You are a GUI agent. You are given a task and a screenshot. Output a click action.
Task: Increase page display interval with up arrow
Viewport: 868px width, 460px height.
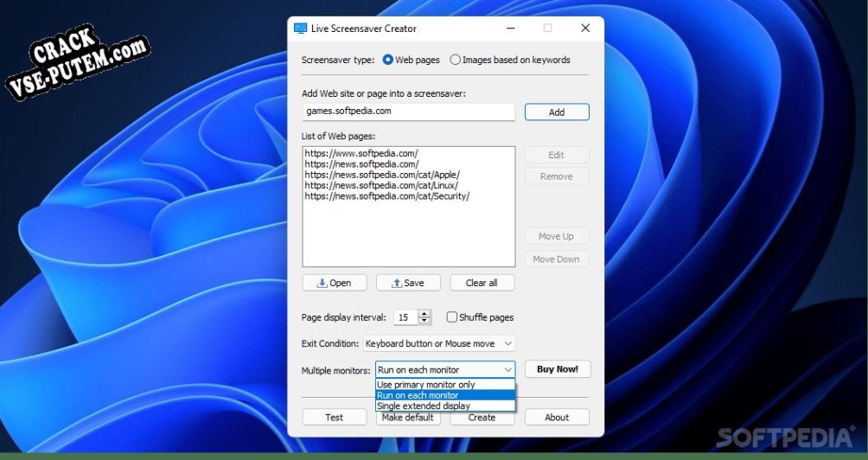pyautogui.click(x=424, y=313)
